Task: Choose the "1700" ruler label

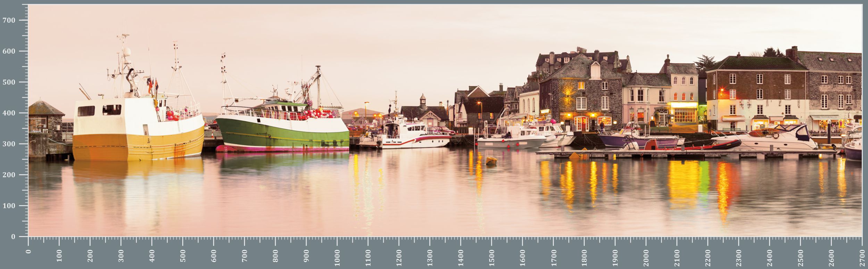Action: (x=553, y=258)
